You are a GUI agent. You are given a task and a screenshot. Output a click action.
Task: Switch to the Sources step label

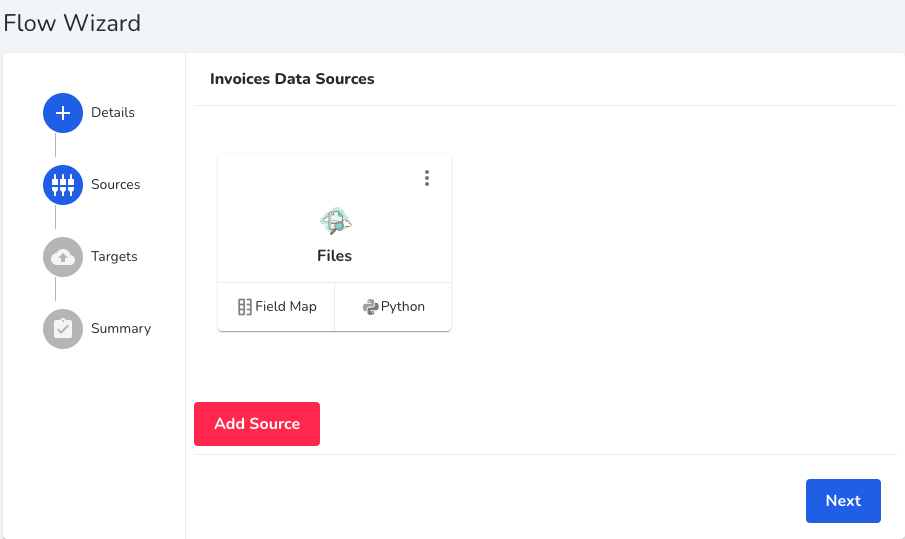(x=115, y=185)
